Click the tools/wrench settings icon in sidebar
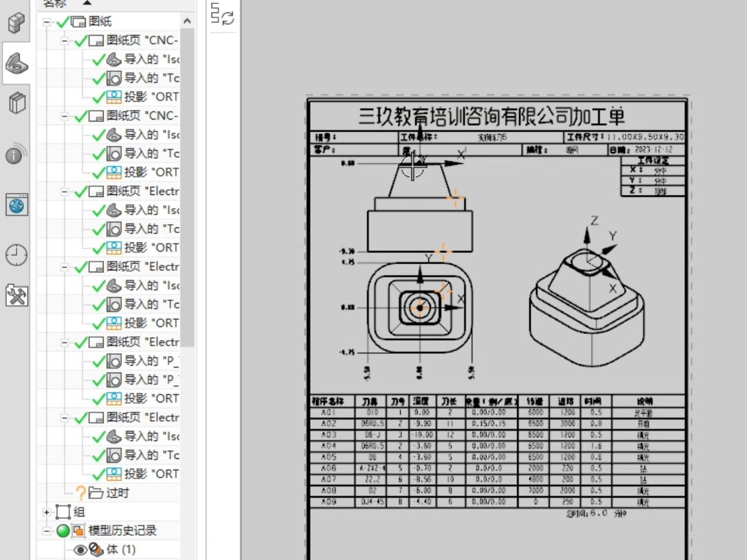Screen dimensions: 747x560 (16, 296)
